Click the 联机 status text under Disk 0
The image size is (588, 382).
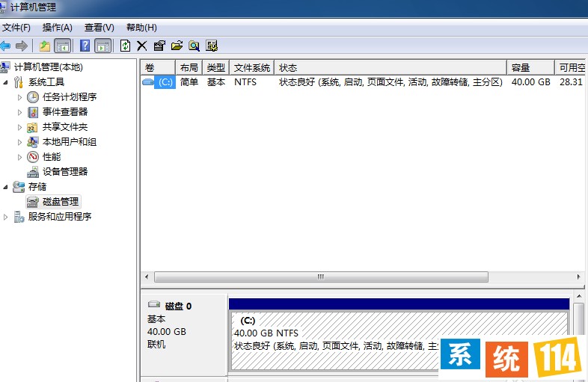coord(156,344)
